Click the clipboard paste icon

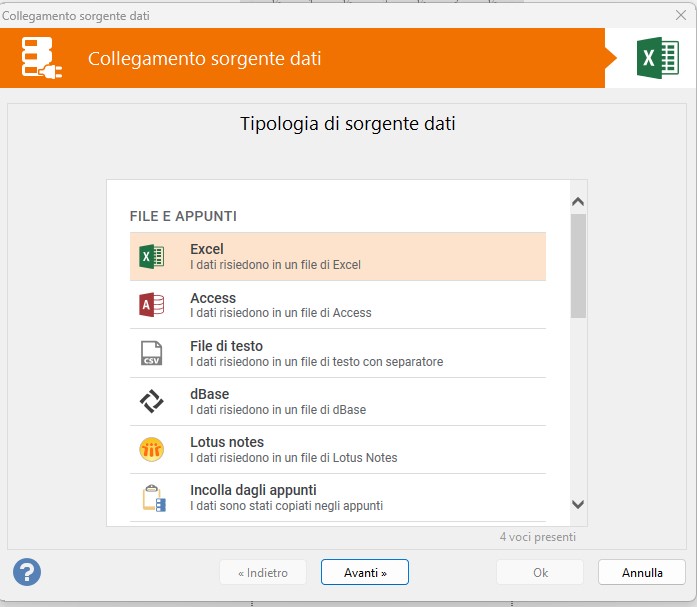click(x=154, y=498)
